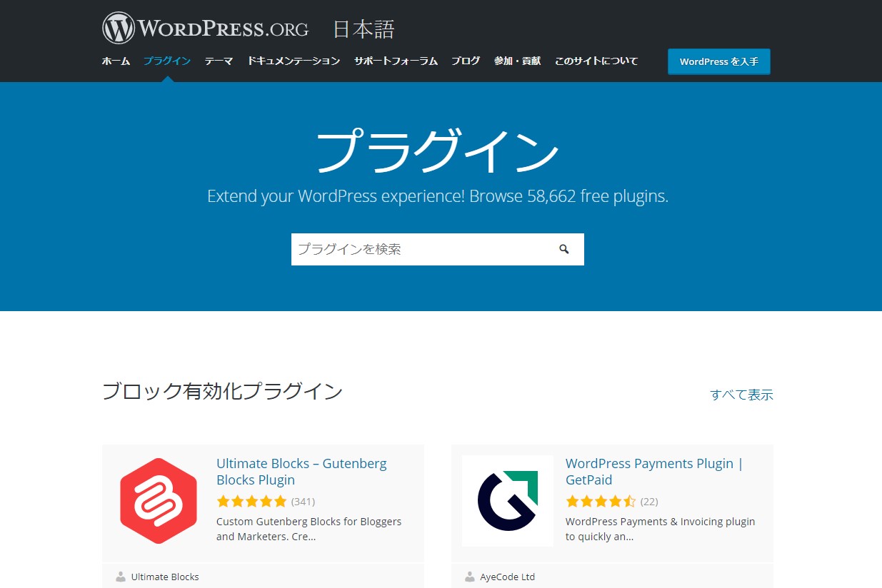Click the large プラグイン page title
Image resolution: width=882 pixels, height=588 pixels.
coord(437,152)
